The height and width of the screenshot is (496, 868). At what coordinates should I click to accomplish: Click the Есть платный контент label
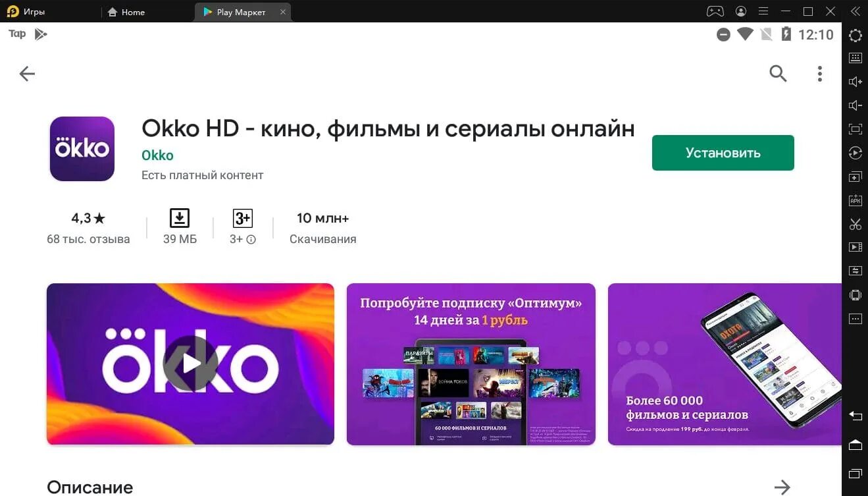pos(202,175)
